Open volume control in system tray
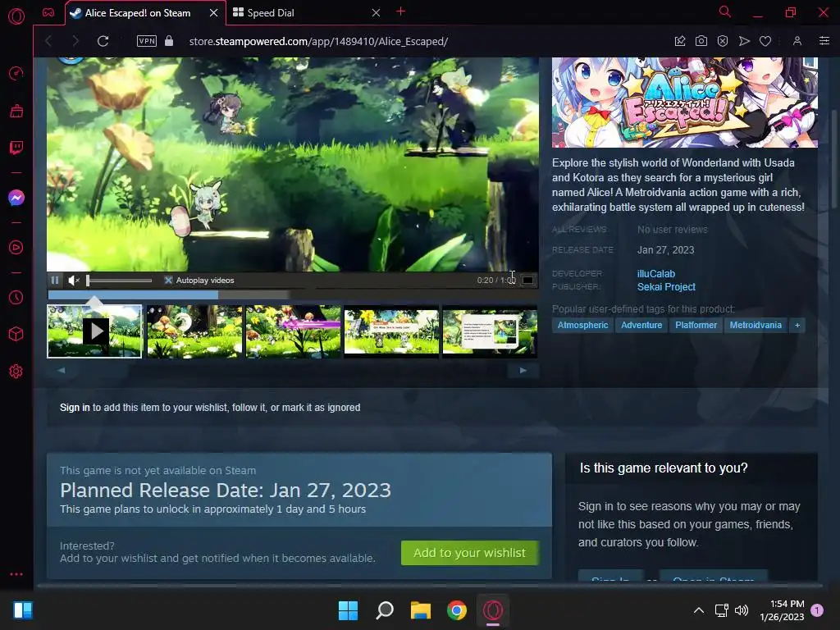The height and width of the screenshot is (630, 840). click(x=742, y=610)
